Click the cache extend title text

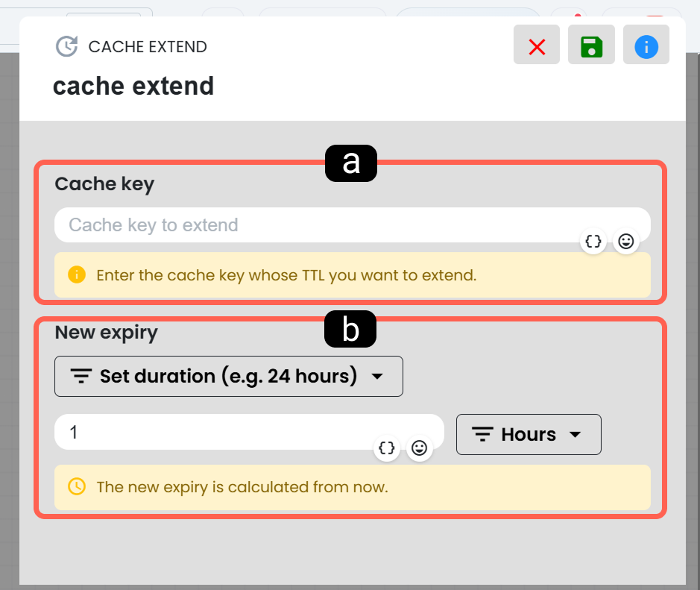[x=133, y=87]
